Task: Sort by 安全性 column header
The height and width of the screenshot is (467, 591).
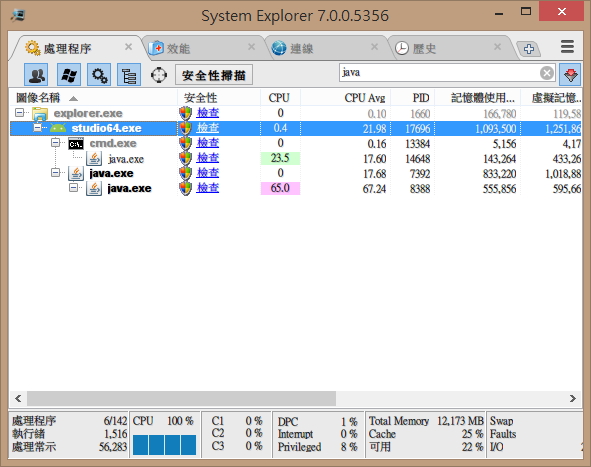Action: click(219, 98)
